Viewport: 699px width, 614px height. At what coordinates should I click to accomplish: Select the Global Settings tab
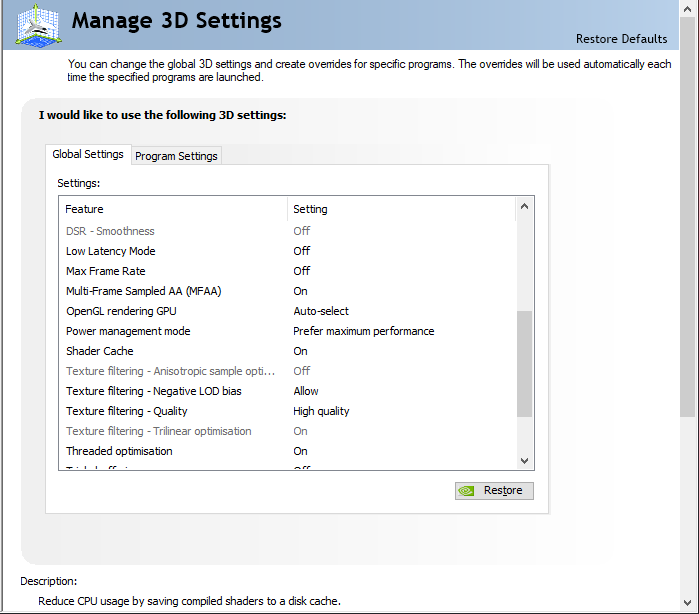click(x=88, y=154)
